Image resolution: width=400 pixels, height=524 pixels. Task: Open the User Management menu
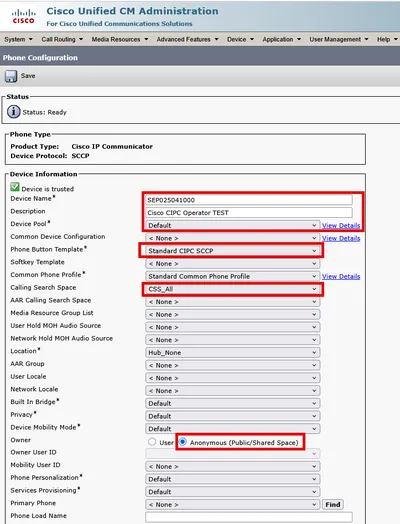[x=339, y=39]
